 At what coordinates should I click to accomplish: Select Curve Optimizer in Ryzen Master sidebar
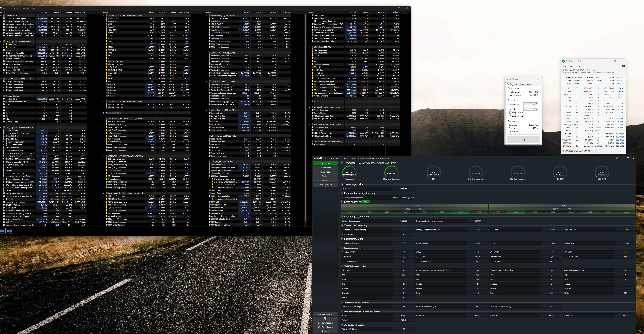[x=325, y=185]
